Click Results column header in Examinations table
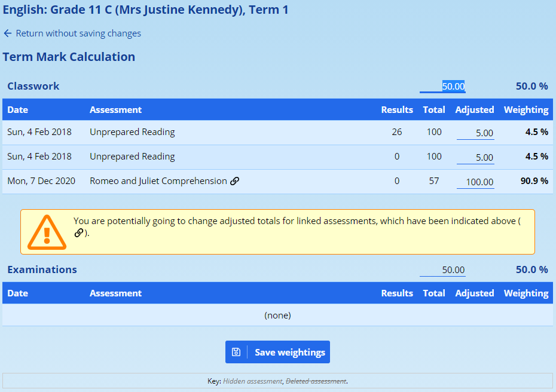Screen dimensions: 556x392 tap(397, 293)
